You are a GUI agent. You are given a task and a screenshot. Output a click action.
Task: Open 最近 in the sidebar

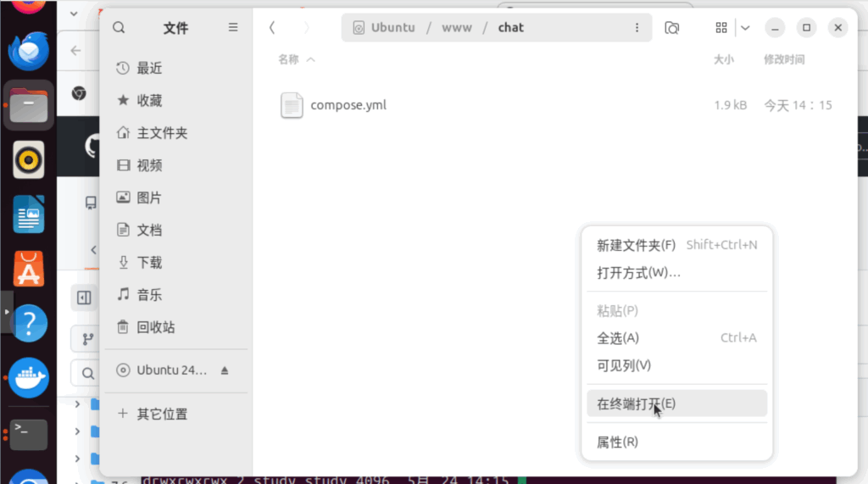176,68
